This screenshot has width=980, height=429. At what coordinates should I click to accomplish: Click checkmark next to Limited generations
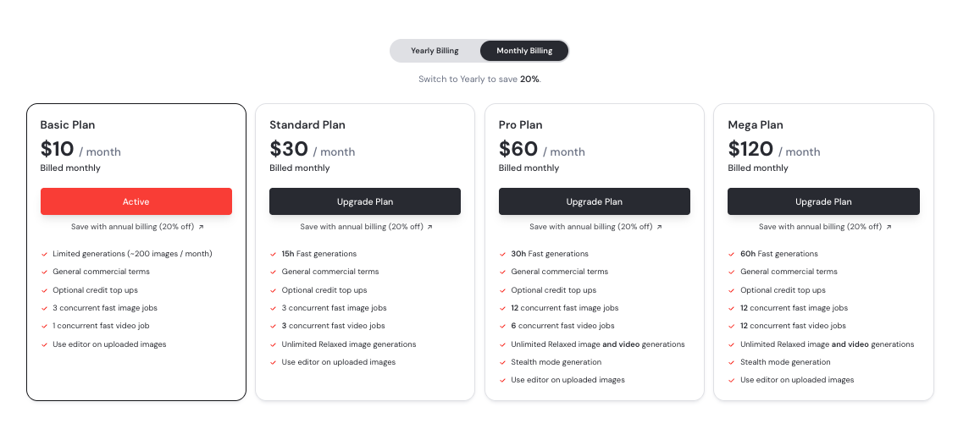pyautogui.click(x=44, y=254)
